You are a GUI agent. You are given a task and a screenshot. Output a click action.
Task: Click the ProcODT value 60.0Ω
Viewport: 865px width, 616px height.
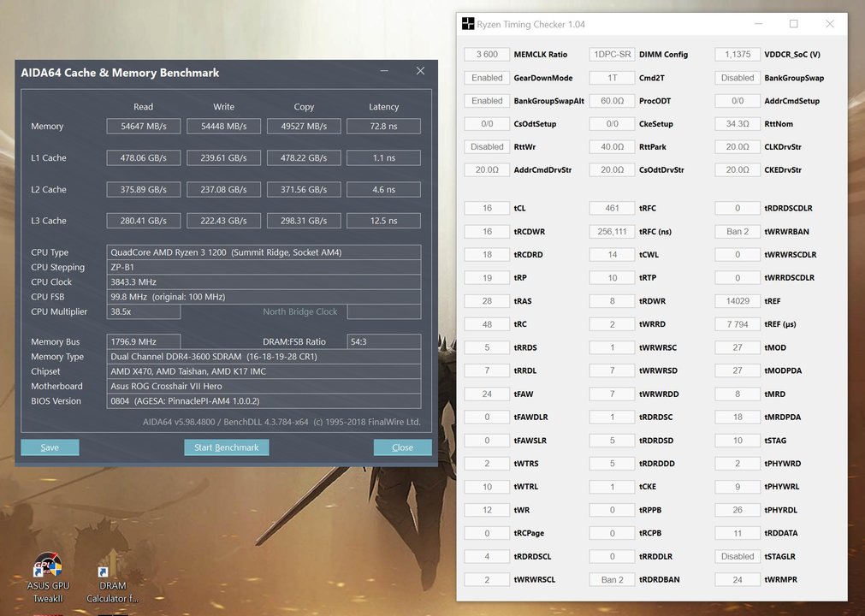[x=613, y=101]
